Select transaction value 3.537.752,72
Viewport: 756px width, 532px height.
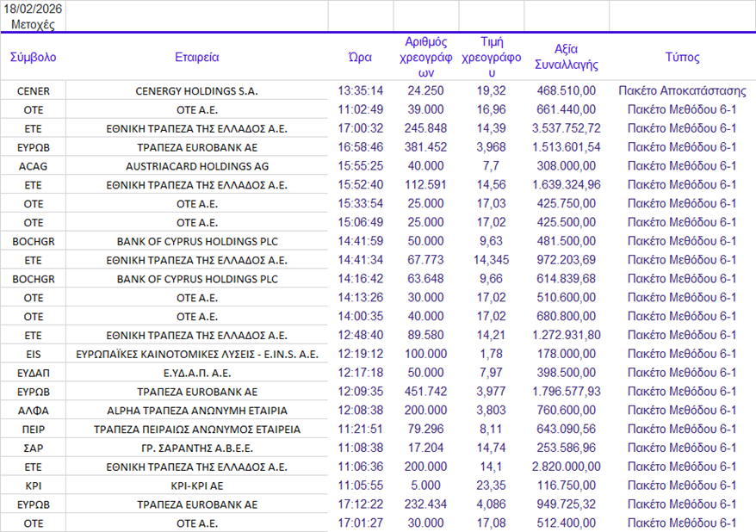[x=567, y=128]
